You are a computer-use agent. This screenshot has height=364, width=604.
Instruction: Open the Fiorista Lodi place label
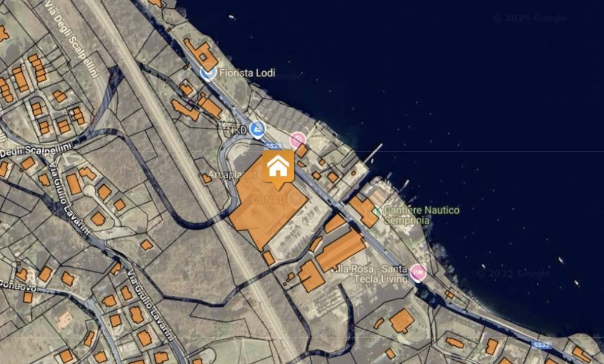[x=247, y=73]
